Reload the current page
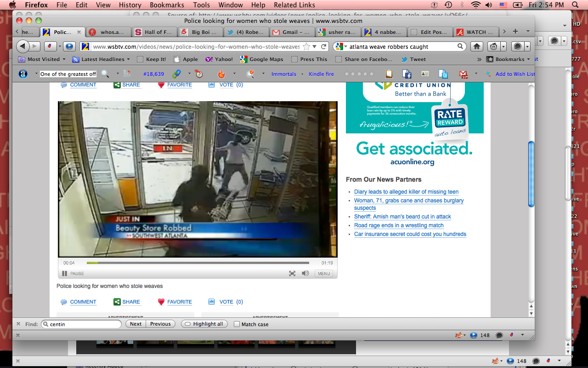588x368 pixels. coord(324,46)
